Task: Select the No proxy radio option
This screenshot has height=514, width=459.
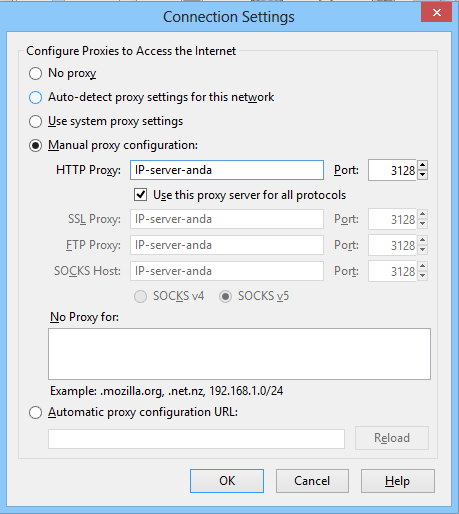Action: [35, 73]
